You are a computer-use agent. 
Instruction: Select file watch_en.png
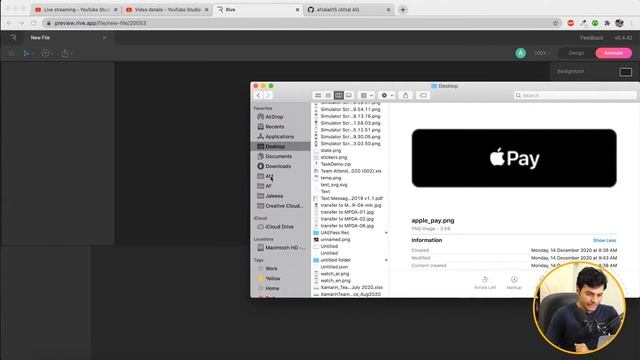point(335,281)
